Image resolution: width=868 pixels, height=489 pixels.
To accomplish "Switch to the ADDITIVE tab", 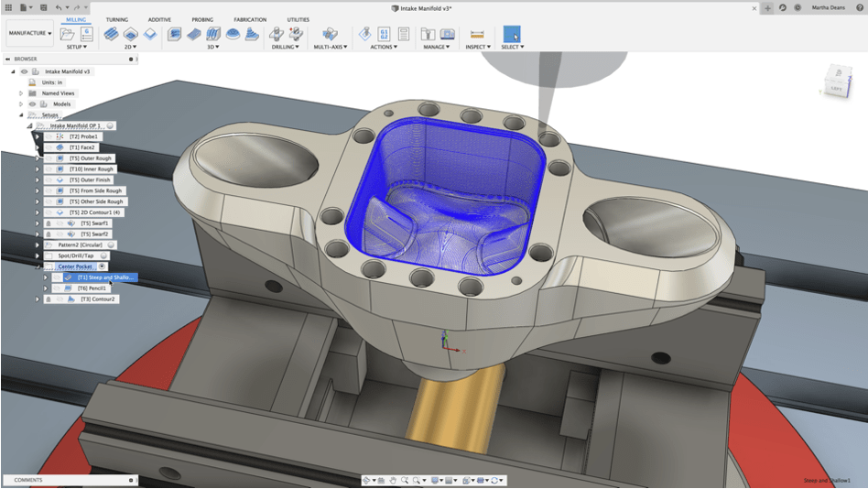I will pyautogui.click(x=159, y=19).
